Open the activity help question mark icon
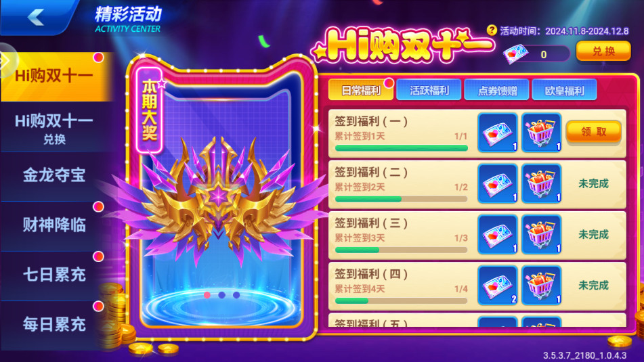Screen dimensions: 644x362 click(x=492, y=30)
